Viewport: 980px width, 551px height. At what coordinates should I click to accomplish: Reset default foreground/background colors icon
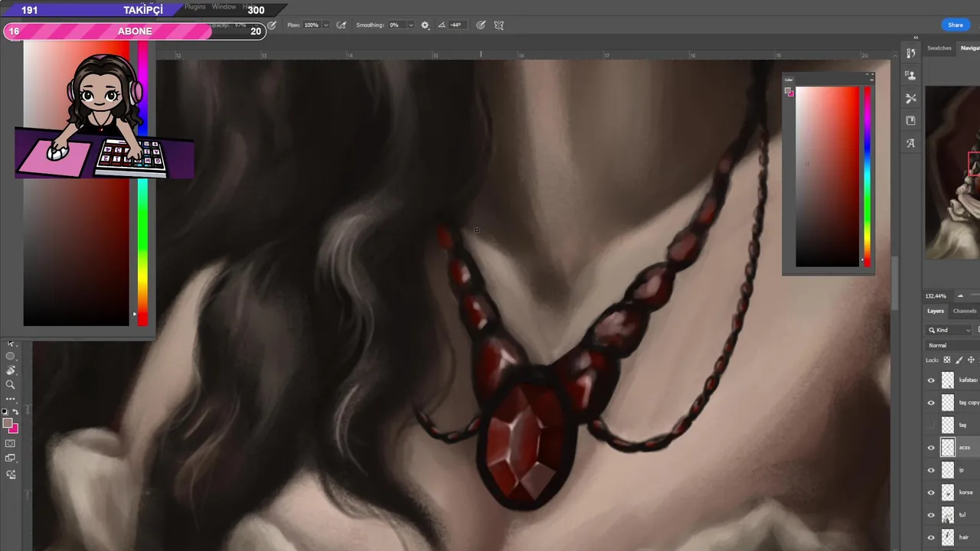[5, 412]
